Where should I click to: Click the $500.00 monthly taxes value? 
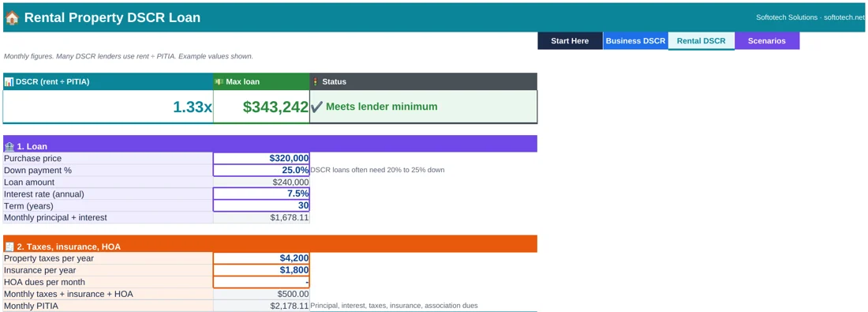[294, 294]
